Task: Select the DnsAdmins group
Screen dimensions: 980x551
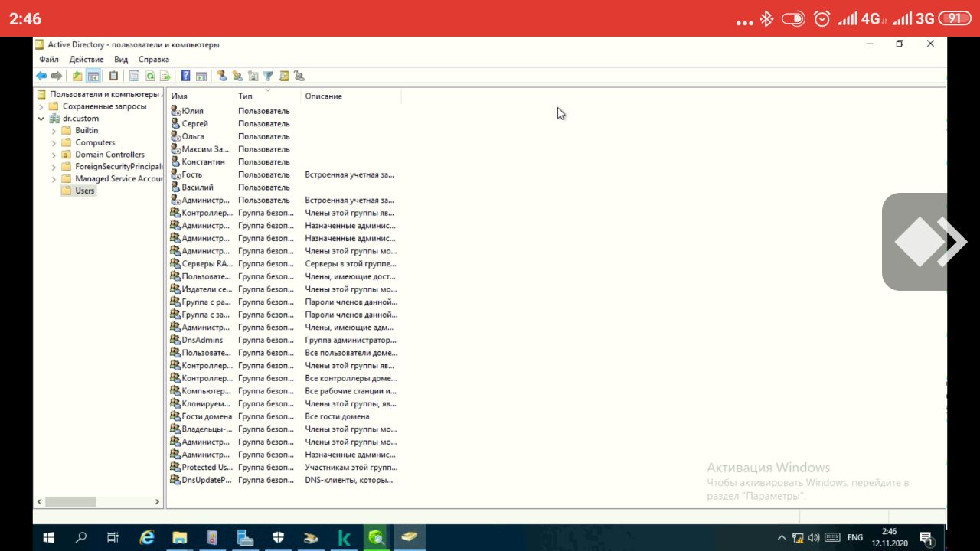Action: click(201, 340)
